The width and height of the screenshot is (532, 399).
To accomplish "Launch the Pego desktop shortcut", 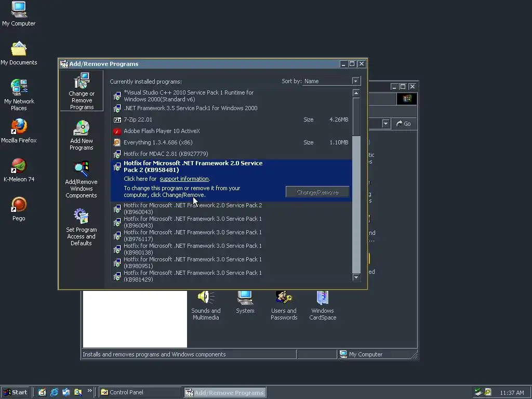I will click(x=19, y=209).
